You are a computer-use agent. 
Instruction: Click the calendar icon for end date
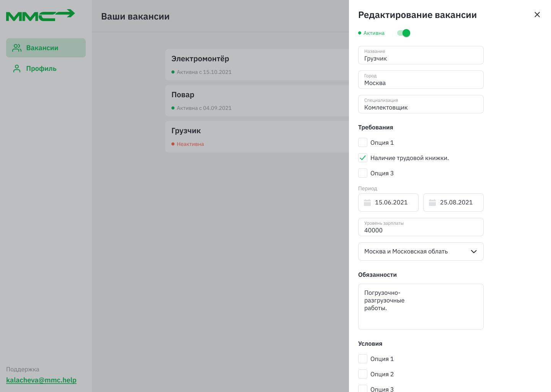coord(432,203)
